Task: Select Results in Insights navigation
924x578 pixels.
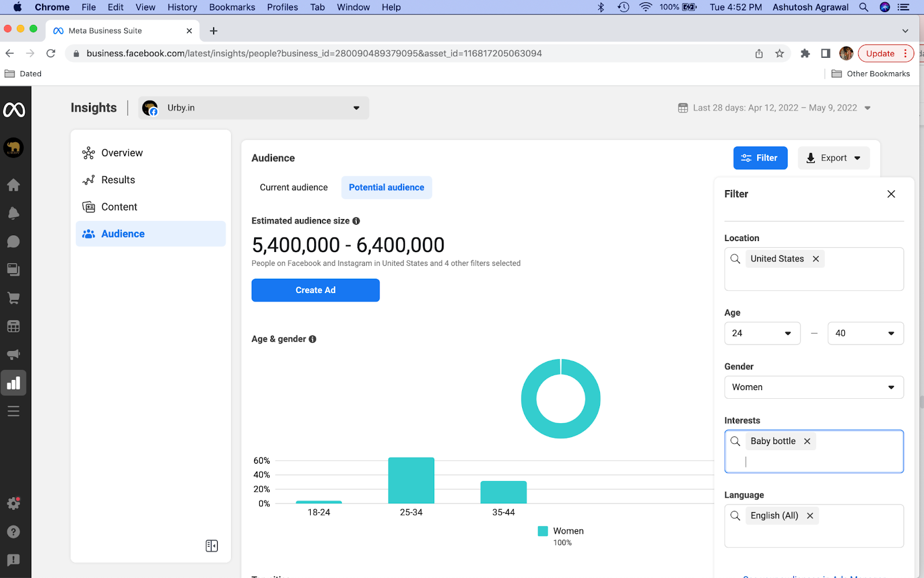Action: pos(151,180)
